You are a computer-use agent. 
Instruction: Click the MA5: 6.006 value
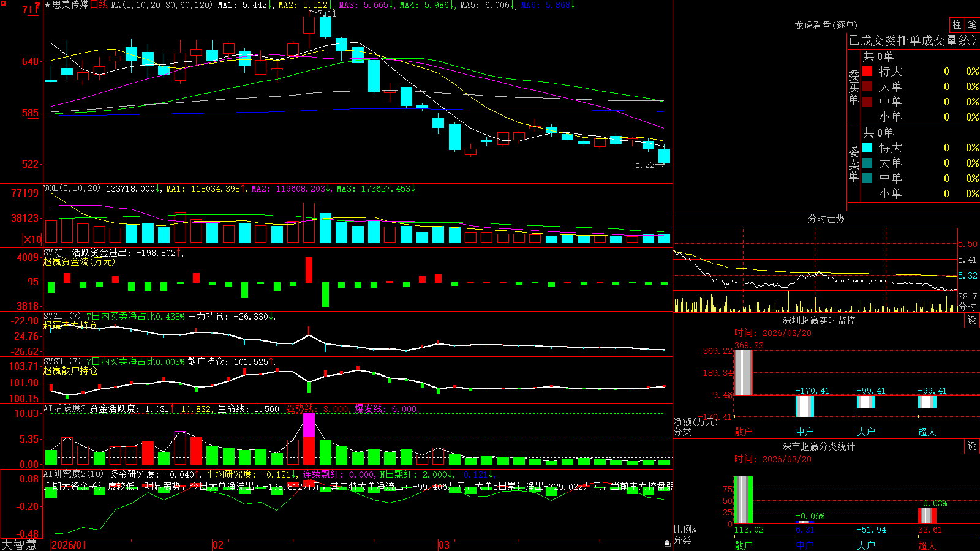point(488,5)
